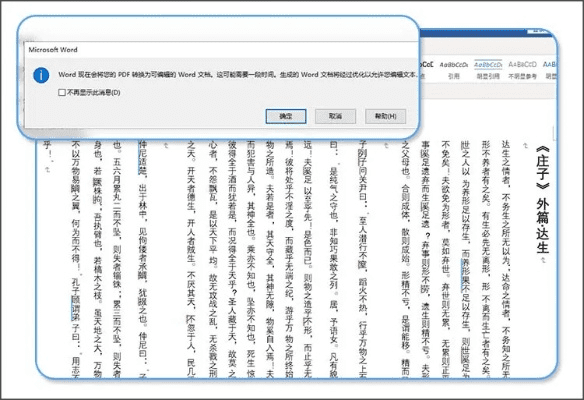Click the vertical line starting 达生之情者
The height and width of the screenshot is (400, 584).
pos(505,259)
